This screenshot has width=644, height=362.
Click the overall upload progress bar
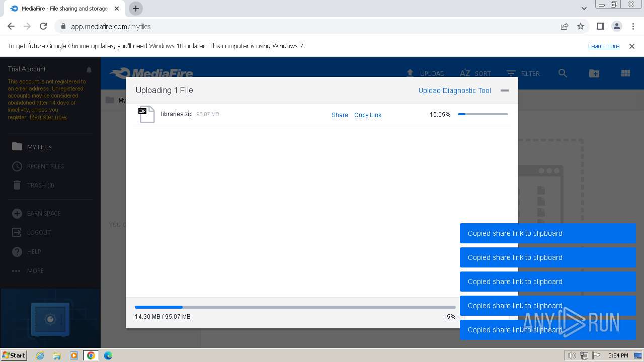[295, 307]
